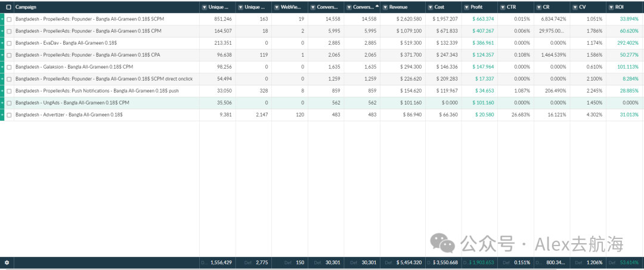Open the first Conversions column dropdown arrow
The image size is (644, 270).
[312, 7]
